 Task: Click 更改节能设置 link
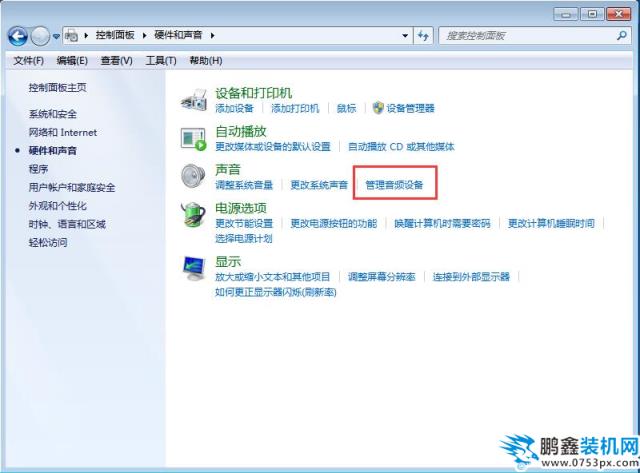[244, 224]
